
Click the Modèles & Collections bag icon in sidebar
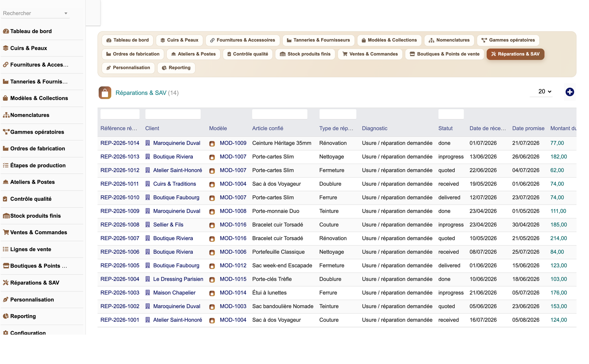click(5, 98)
